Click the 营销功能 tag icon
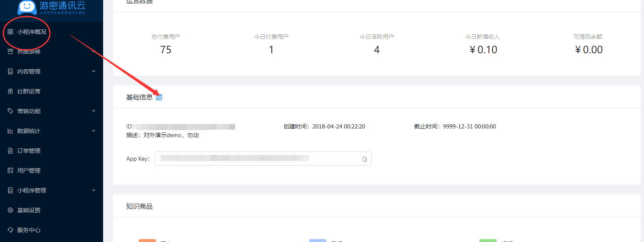 (x=10, y=111)
